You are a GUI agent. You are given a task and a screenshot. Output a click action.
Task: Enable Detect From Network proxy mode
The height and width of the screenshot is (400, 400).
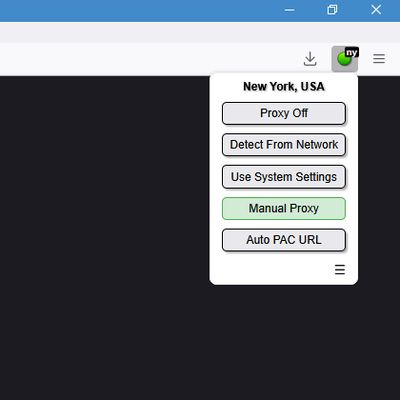coord(284,145)
